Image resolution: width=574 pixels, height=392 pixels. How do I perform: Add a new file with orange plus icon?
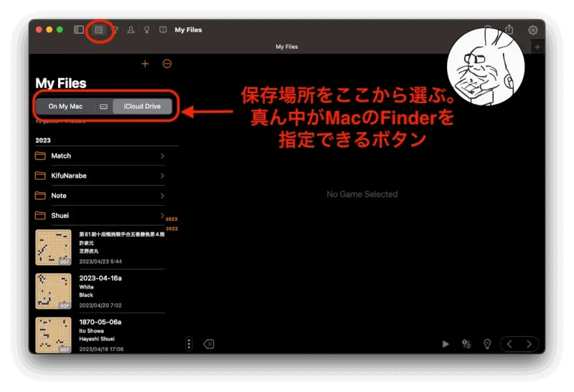[x=145, y=64]
